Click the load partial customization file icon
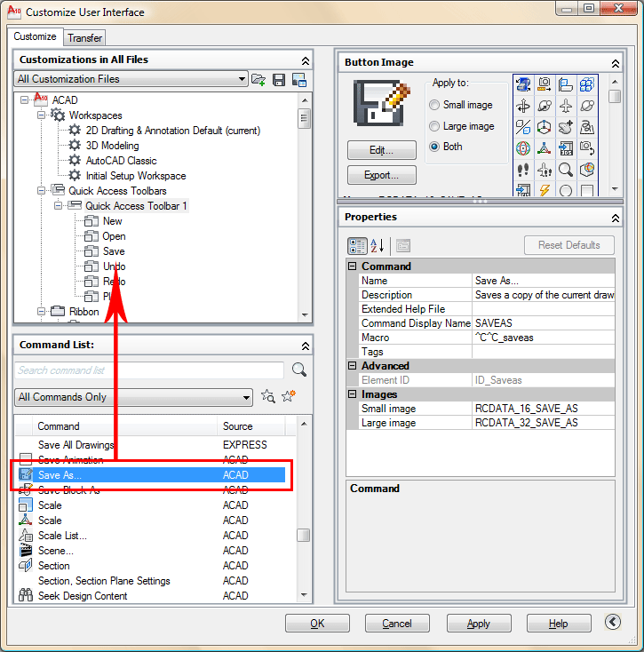Viewport: 644px width, 652px height. 258,79
